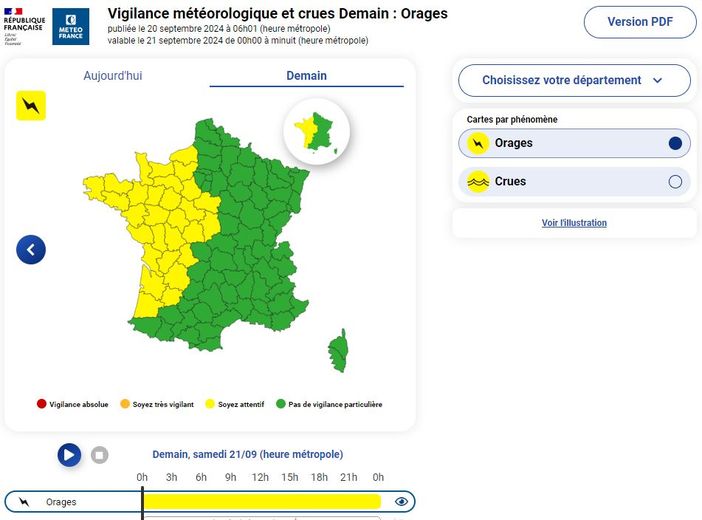Click the 12h timeline marker
The width and height of the screenshot is (702, 520).
(260, 477)
